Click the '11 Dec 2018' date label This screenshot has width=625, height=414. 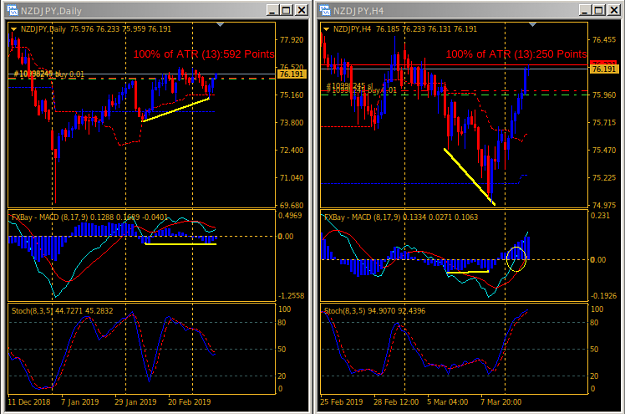pyautogui.click(x=29, y=402)
